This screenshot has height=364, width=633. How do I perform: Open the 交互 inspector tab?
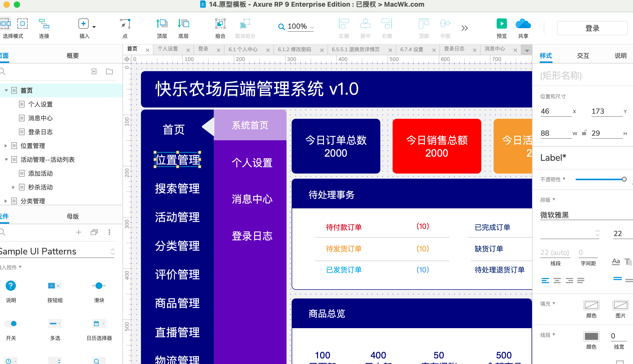[583, 56]
